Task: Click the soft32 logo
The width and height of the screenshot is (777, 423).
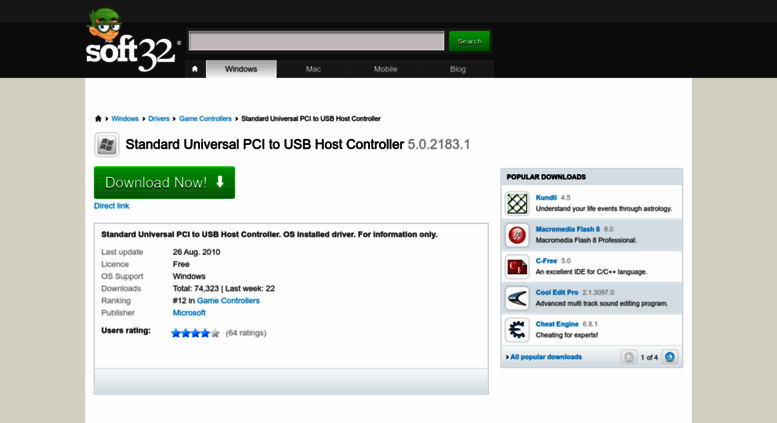Action: (131, 40)
